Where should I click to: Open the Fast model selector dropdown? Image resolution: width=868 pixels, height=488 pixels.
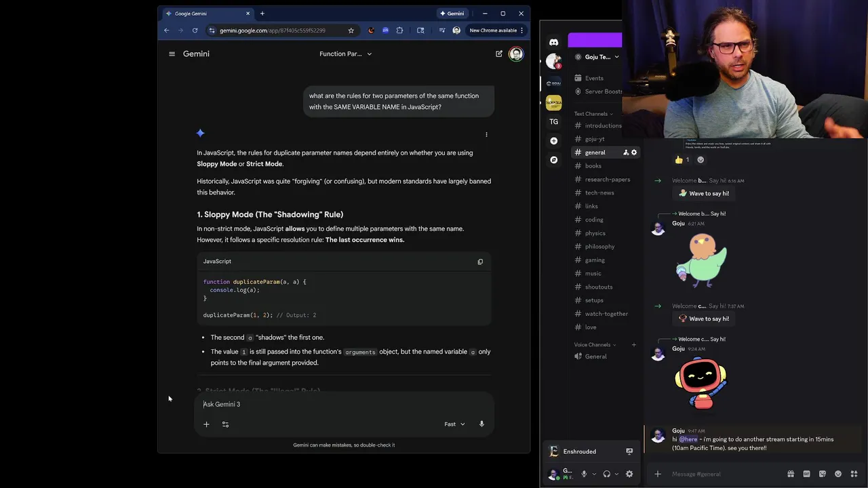[454, 424]
